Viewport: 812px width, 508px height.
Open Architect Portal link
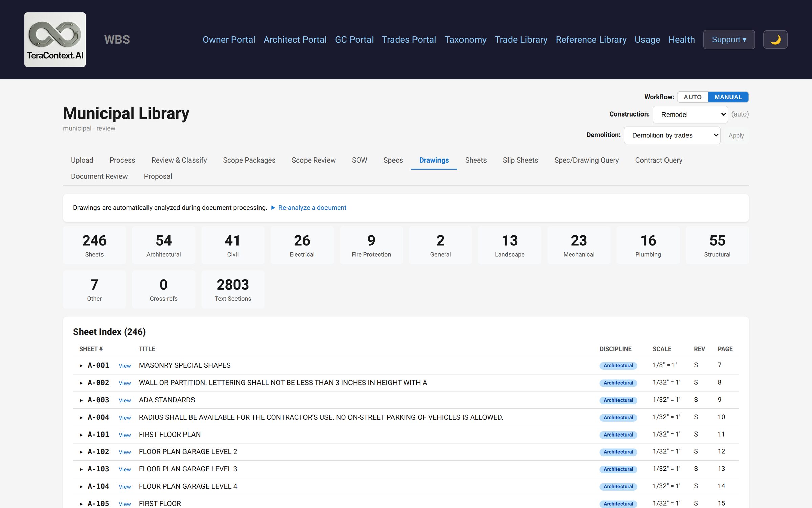pyautogui.click(x=295, y=40)
